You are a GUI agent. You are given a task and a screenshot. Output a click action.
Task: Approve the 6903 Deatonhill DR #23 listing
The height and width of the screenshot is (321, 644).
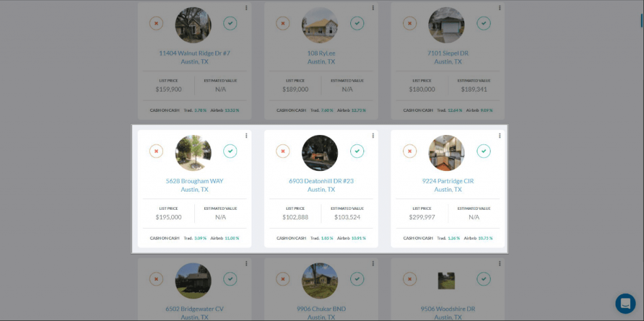[x=357, y=151]
